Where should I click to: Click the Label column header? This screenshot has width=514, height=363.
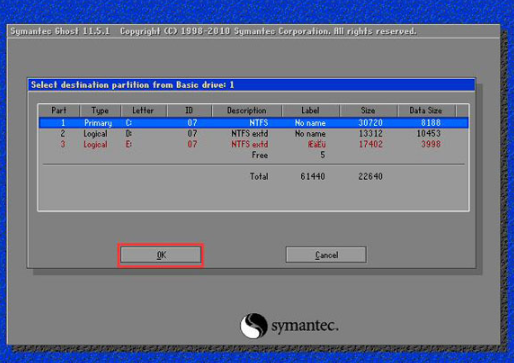click(x=310, y=110)
